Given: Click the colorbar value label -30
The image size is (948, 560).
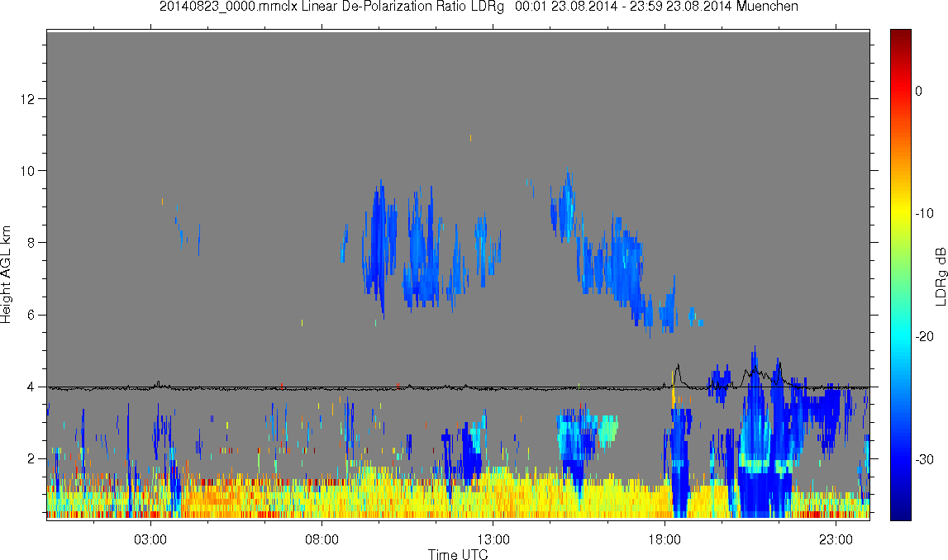Looking at the screenshot, I should pyautogui.click(x=924, y=460).
